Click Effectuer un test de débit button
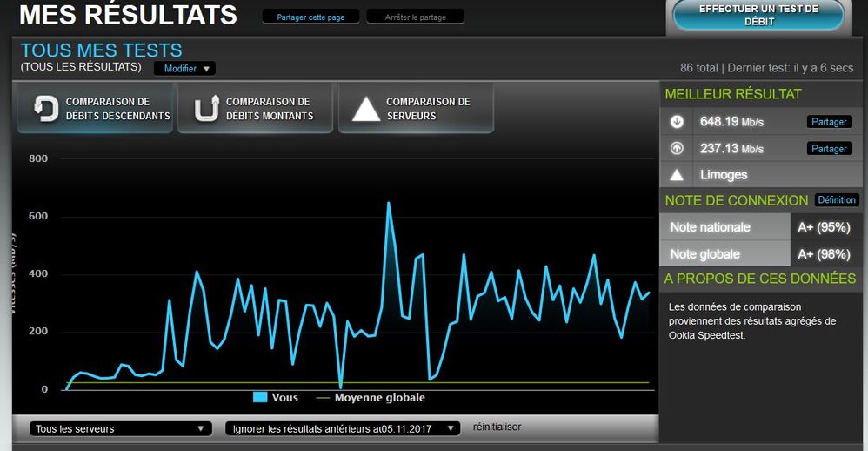The height and width of the screenshot is (451, 868). 758,16
